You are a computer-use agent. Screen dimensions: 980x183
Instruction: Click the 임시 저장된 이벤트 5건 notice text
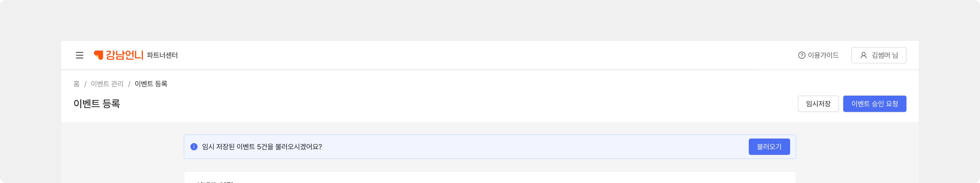pos(262,147)
